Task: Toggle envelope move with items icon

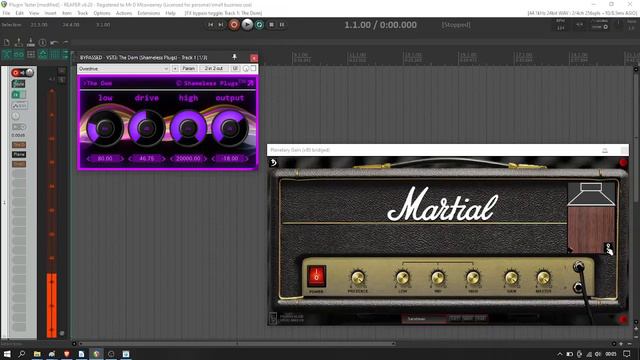Action: pyautogui.click(x=43, y=54)
